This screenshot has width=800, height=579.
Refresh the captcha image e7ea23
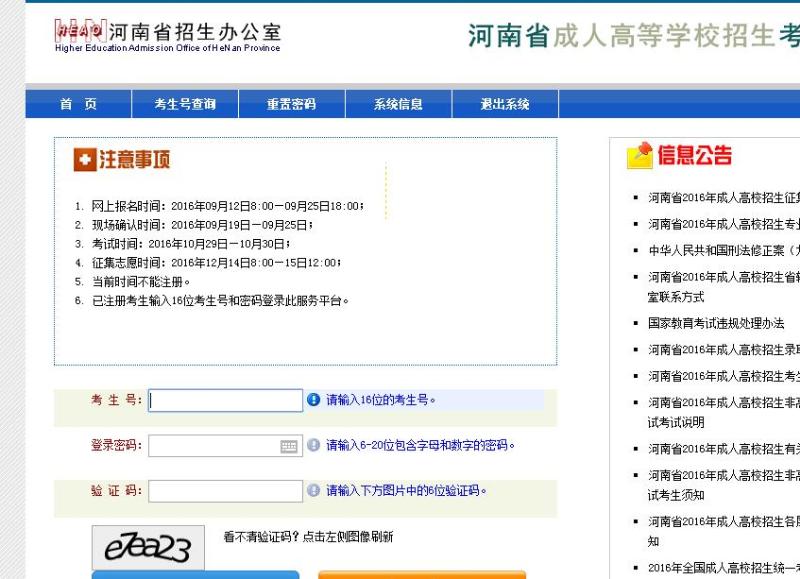tap(148, 548)
